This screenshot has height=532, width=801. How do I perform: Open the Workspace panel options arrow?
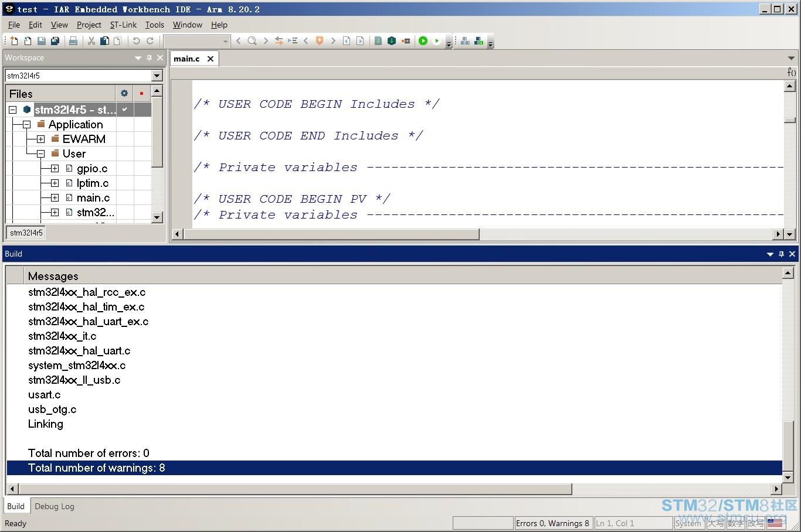pyautogui.click(x=138, y=57)
